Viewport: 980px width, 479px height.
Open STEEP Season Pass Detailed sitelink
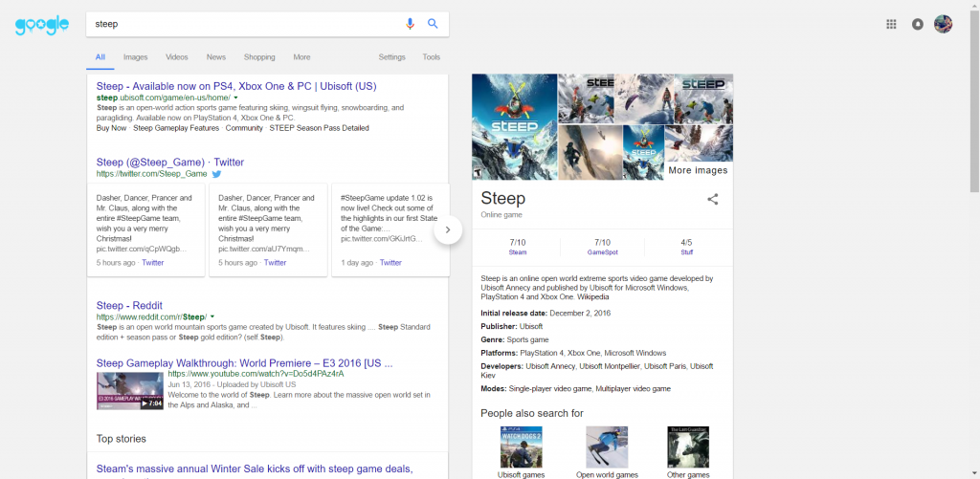[x=319, y=128]
